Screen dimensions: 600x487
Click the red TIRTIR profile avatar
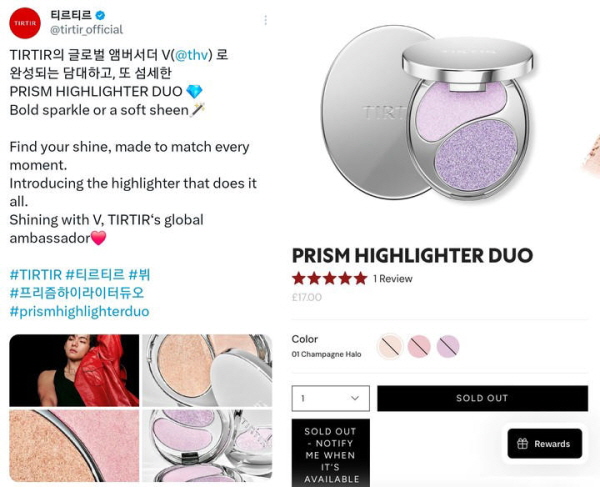[x=25, y=23]
